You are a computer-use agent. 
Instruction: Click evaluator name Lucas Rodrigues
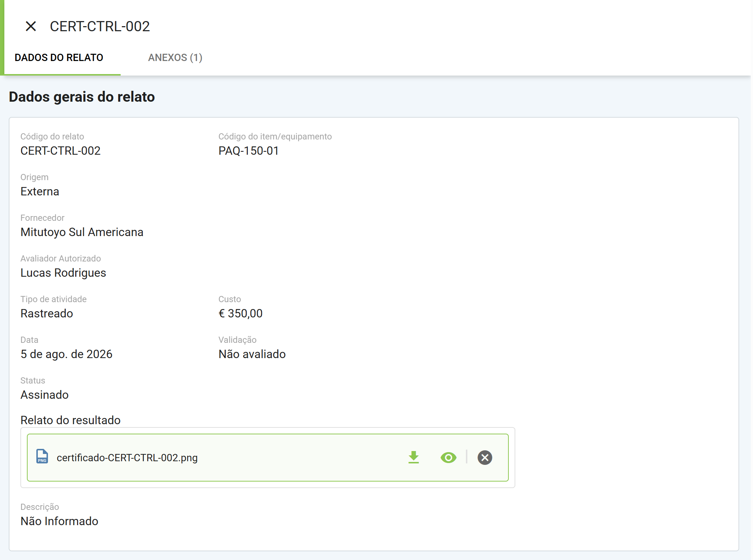(63, 273)
